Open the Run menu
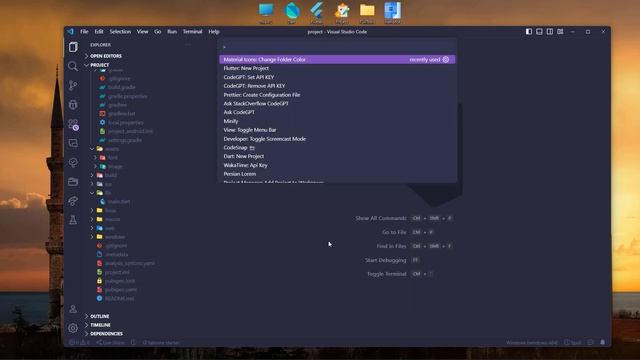Image resolution: width=640 pixels, height=360 pixels. (172, 31)
